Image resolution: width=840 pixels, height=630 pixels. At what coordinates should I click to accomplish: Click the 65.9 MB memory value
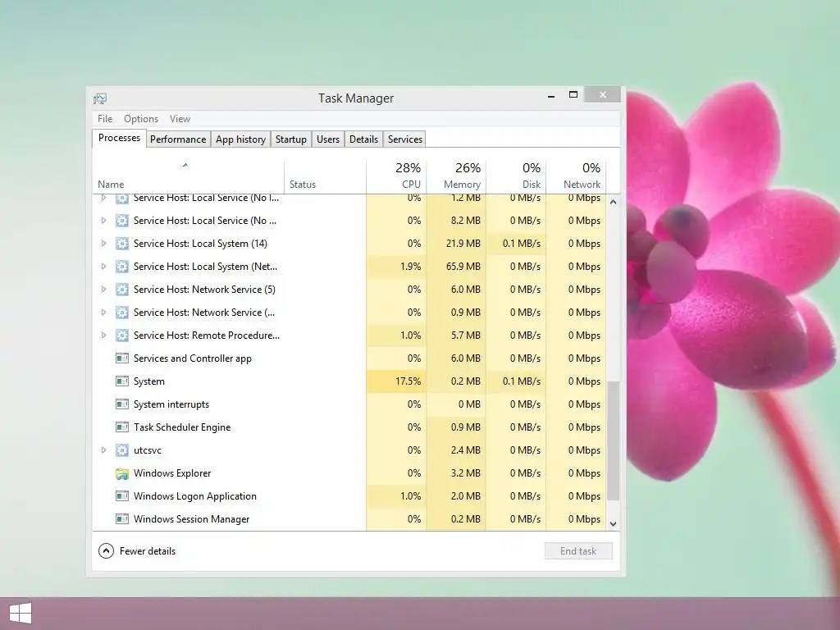click(x=463, y=267)
